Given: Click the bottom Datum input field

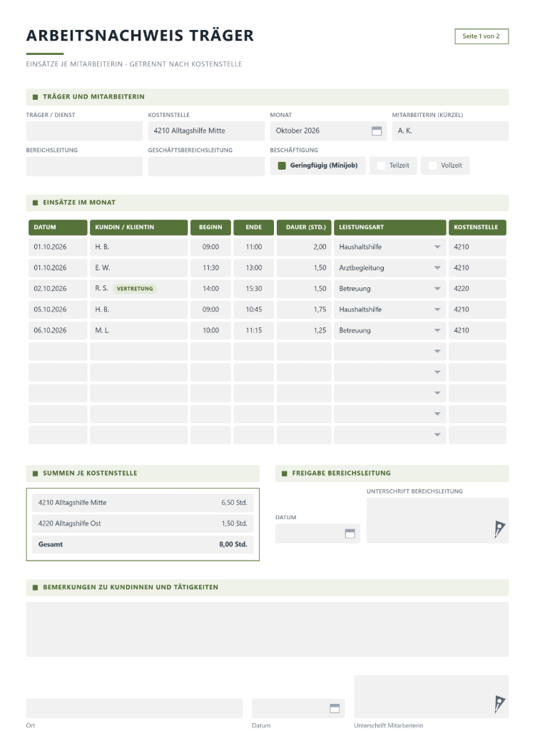Looking at the screenshot, I should pyautogui.click(x=298, y=709).
